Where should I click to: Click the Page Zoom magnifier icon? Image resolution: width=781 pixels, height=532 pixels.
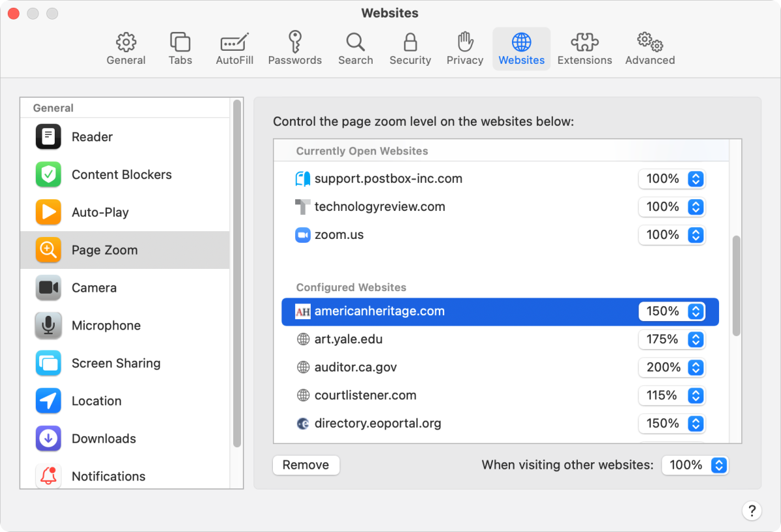pos(48,250)
